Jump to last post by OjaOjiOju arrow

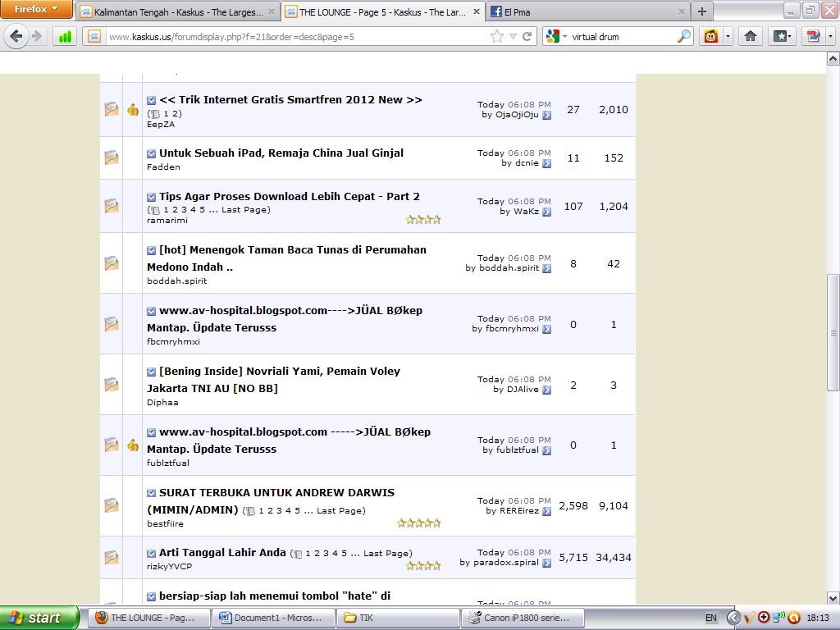546,115
